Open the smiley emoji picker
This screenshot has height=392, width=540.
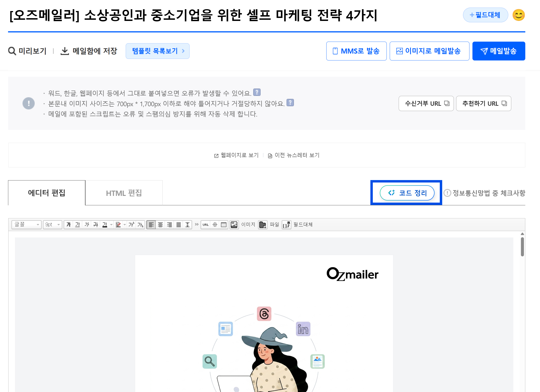[x=518, y=15]
